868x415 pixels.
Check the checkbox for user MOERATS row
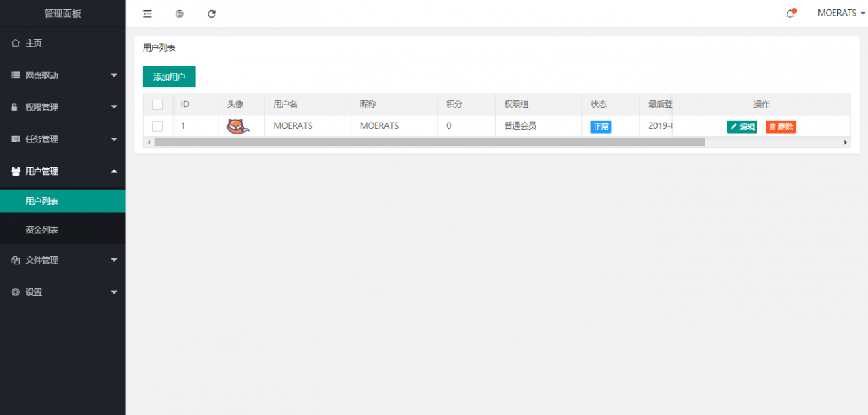pyautogui.click(x=157, y=126)
